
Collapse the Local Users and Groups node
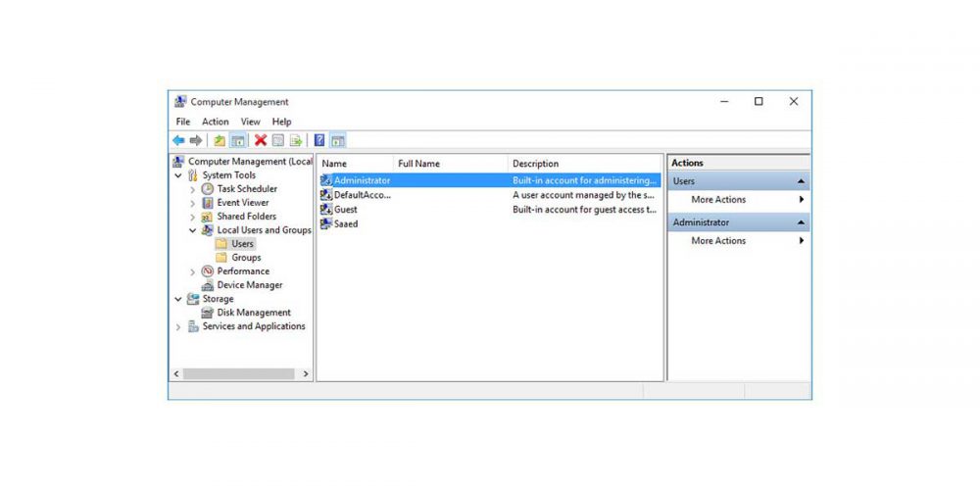point(193,230)
